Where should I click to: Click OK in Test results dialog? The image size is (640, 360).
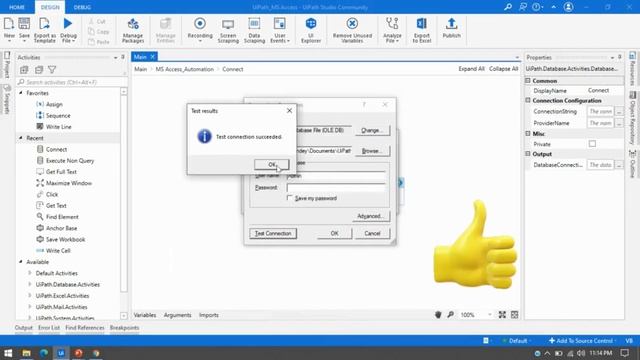click(x=272, y=164)
